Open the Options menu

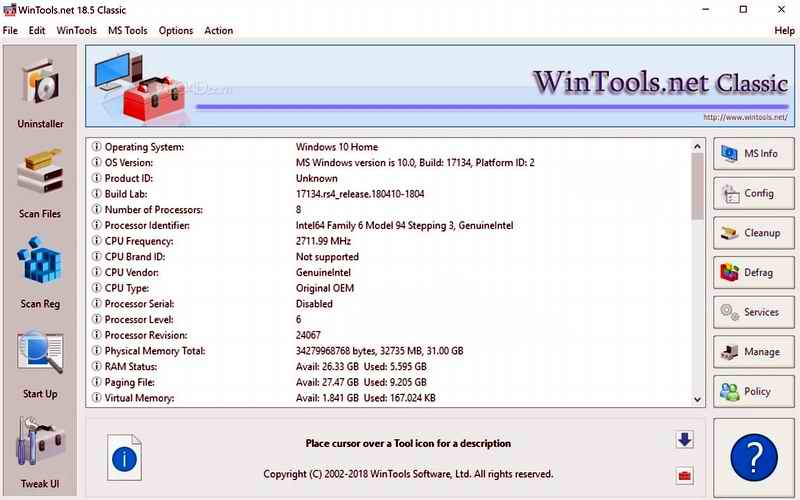pyautogui.click(x=176, y=31)
